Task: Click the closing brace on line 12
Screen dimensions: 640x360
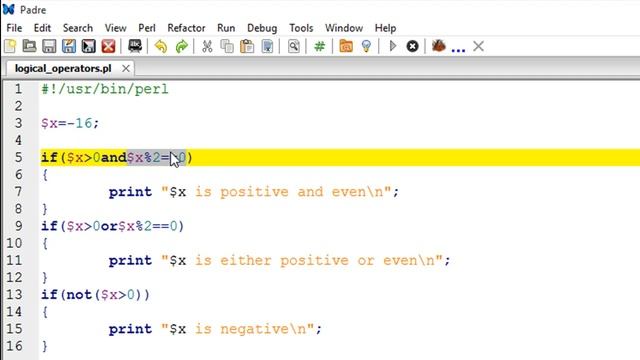Action: [x=45, y=278]
